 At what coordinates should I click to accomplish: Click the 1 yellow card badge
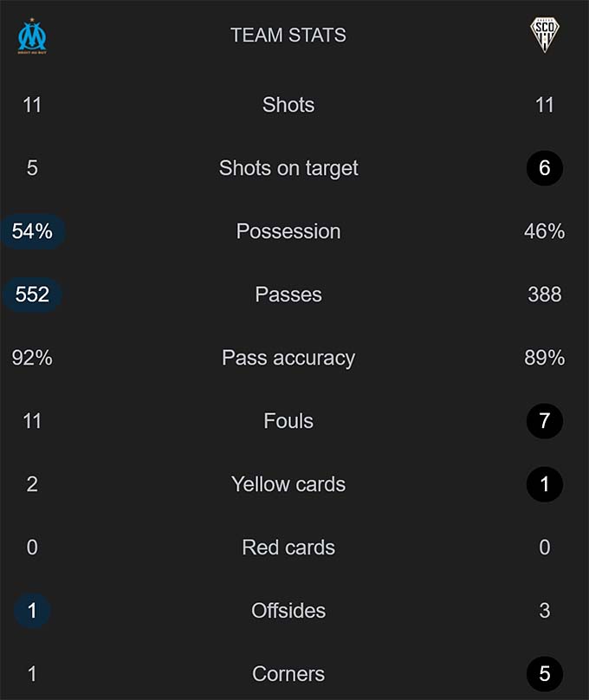[544, 484]
